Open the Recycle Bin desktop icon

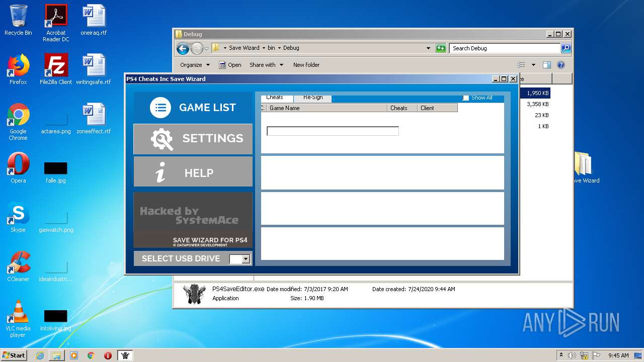(18, 20)
